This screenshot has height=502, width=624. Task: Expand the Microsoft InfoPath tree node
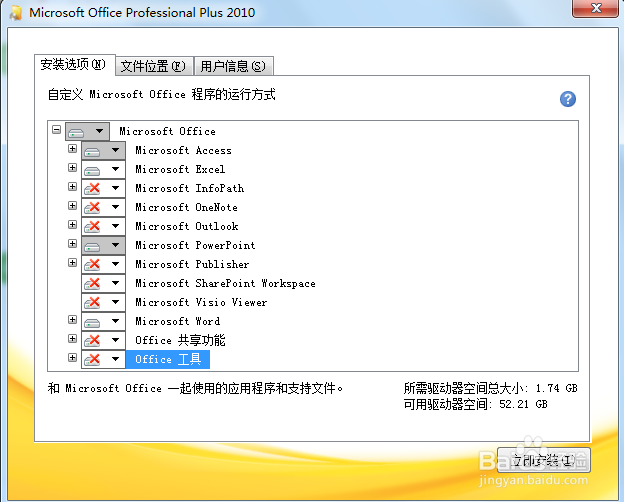[72, 186]
